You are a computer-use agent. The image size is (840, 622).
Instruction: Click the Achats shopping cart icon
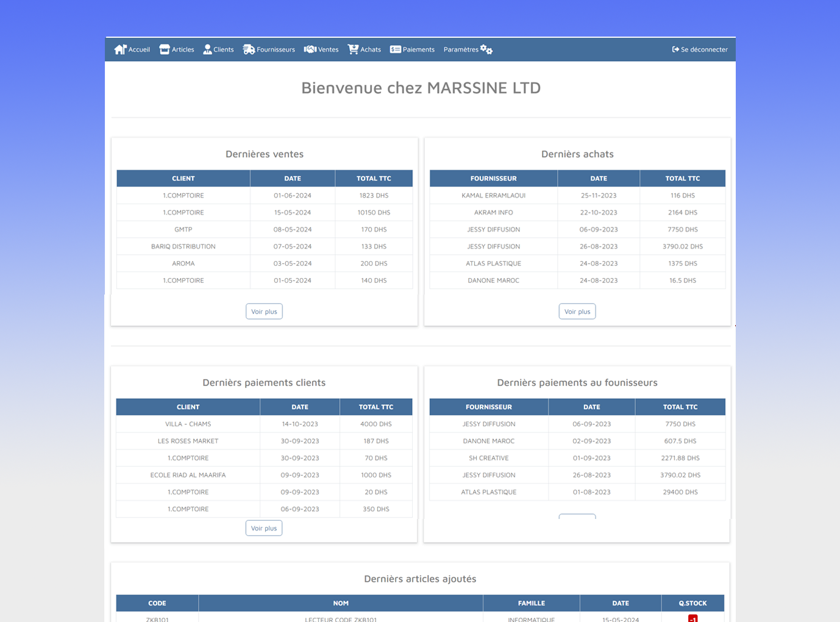click(x=353, y=49)
